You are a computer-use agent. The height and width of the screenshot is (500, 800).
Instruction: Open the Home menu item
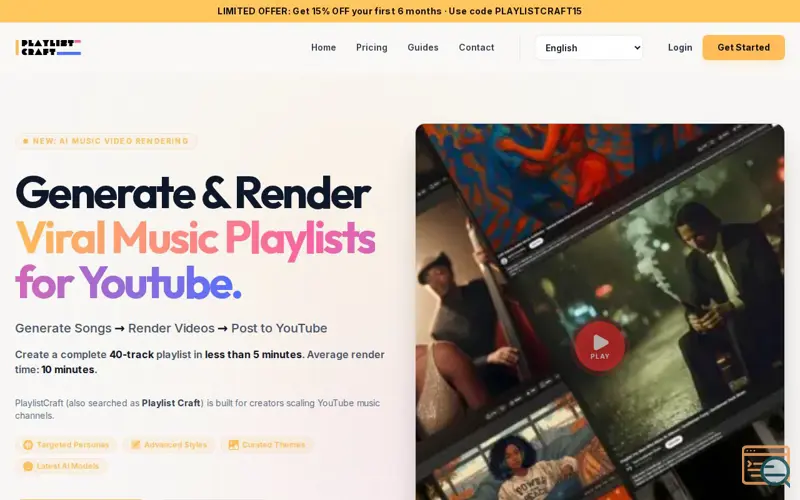tap(323, 47)
